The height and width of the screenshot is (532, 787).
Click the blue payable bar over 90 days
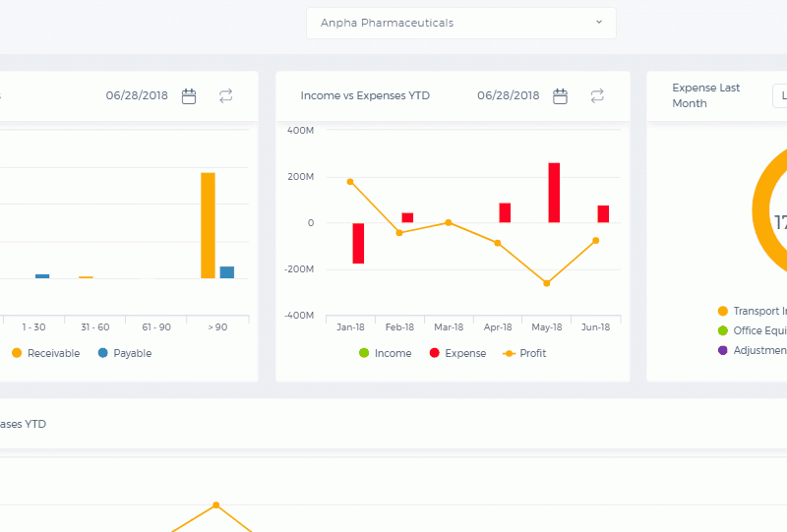pos(227,272)
